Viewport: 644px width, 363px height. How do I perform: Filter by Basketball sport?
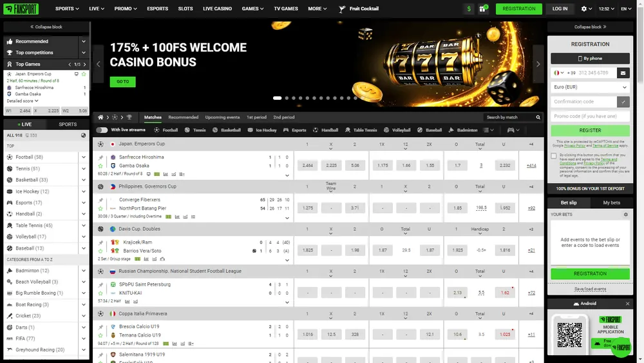pos(226,130)
